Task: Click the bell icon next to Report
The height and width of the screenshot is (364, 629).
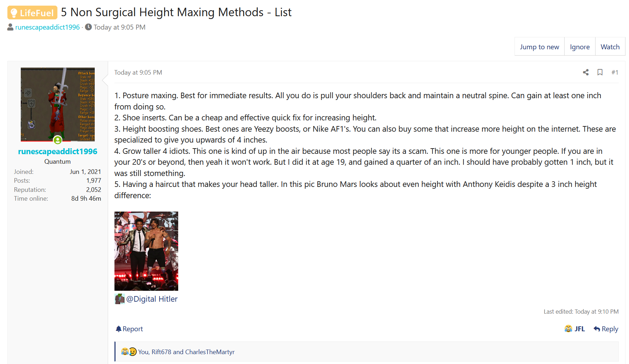Action: (119, 329)
